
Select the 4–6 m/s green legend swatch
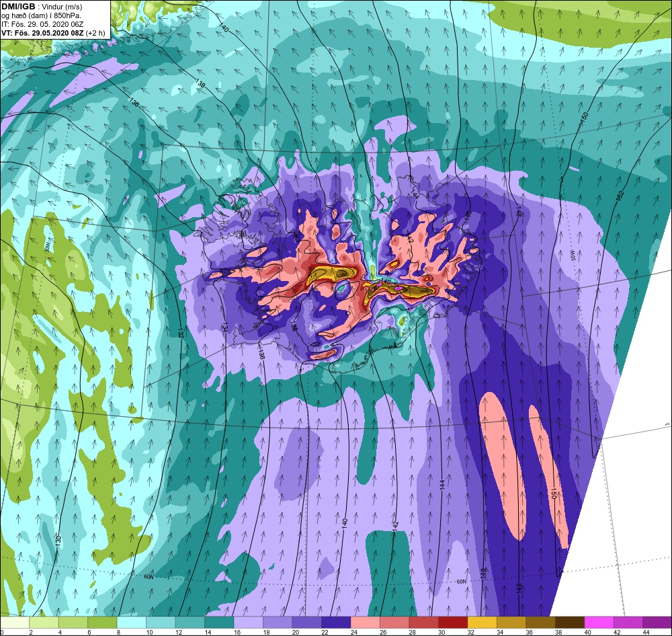coord(73,623)
